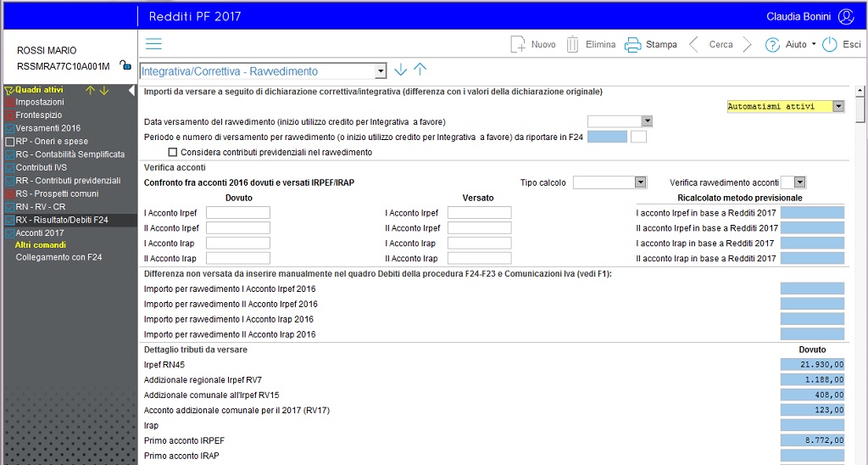Click the Addizionale comunale value 408,00
Image resolution: width=868 pixels, height=465 pixels.
click(813, 395)
